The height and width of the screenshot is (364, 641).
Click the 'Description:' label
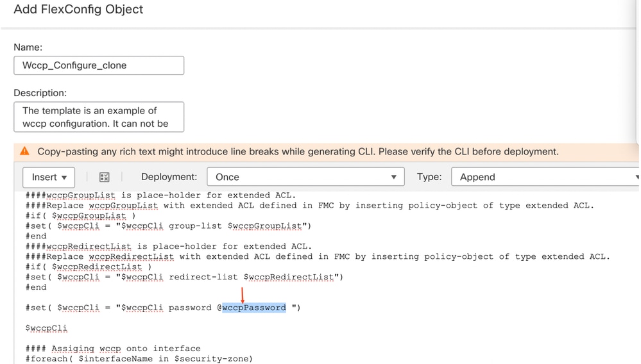pos(40,93)
